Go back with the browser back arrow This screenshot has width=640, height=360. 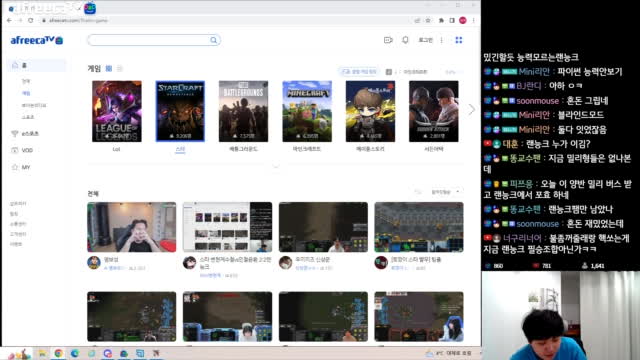9,20
